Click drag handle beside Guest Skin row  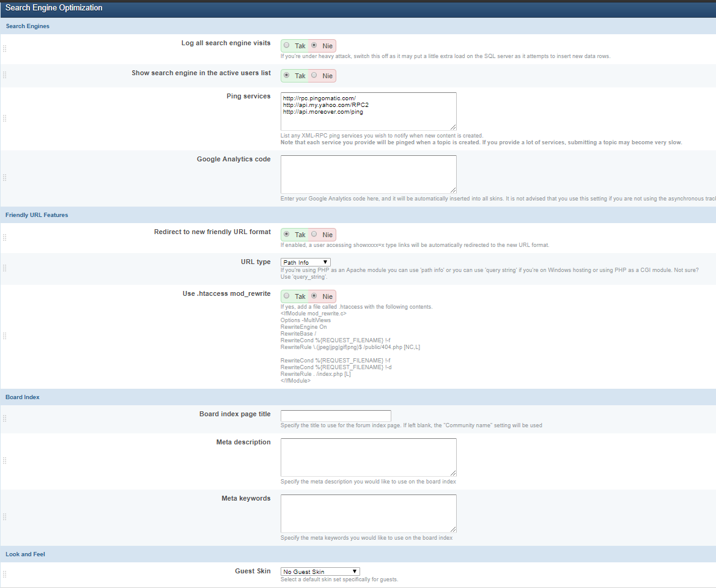pyautogui.click(x=5, y=575)
